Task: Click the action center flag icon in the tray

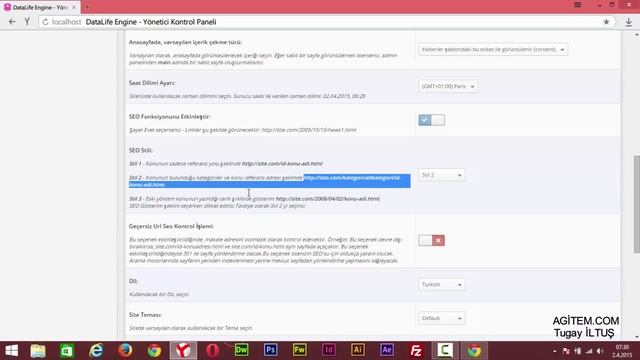Action: (566, 351)
